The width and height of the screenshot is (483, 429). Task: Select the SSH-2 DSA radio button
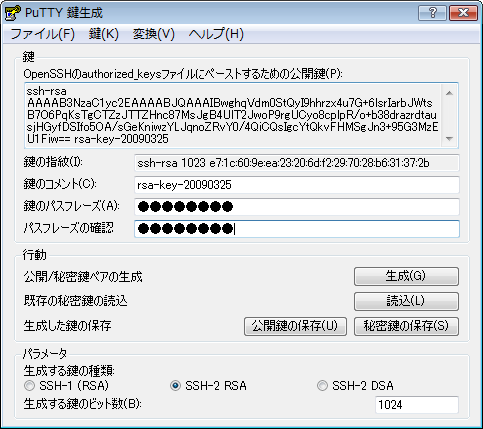pos(355,386)
